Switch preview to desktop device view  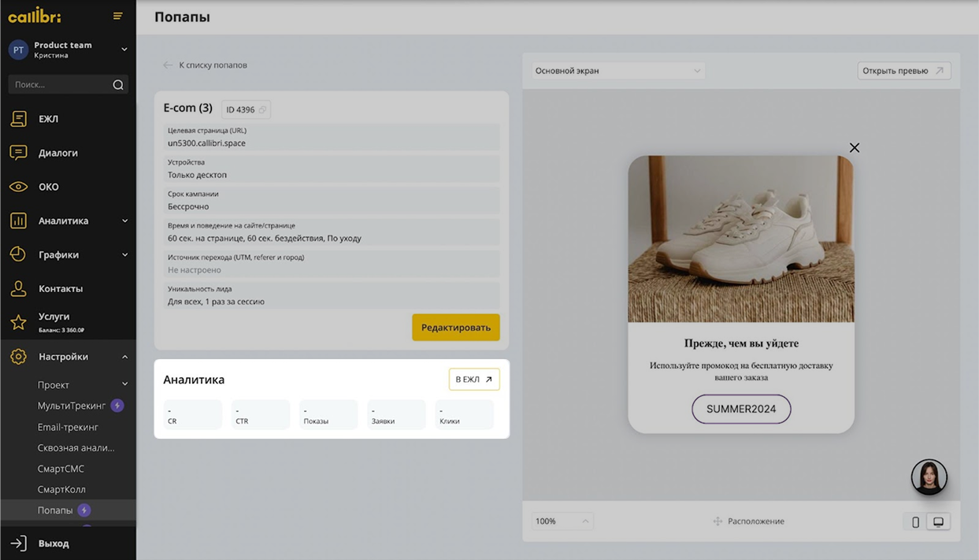pyautogui.click(x=938, y=521)
